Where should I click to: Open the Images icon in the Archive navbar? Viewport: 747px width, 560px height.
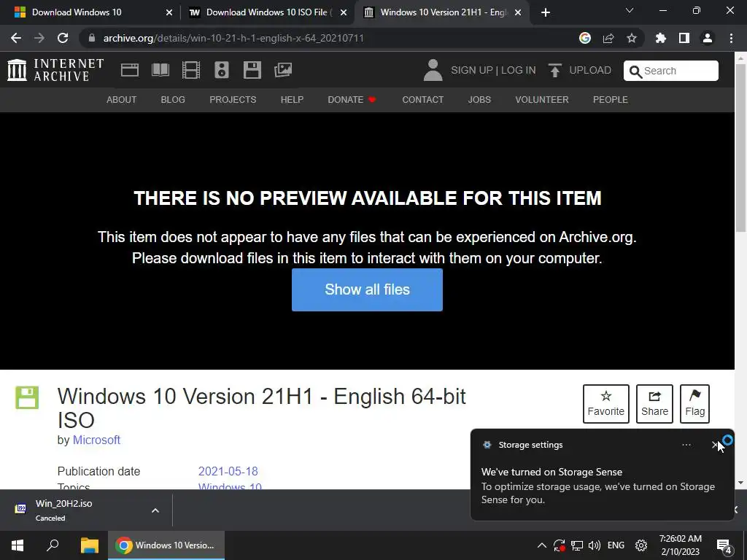pyautogui.click(x=283, y=70)
